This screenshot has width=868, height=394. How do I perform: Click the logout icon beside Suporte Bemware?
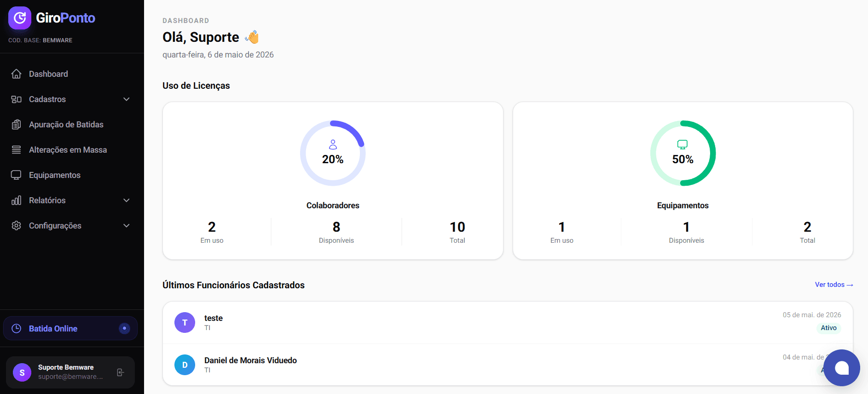121,372
